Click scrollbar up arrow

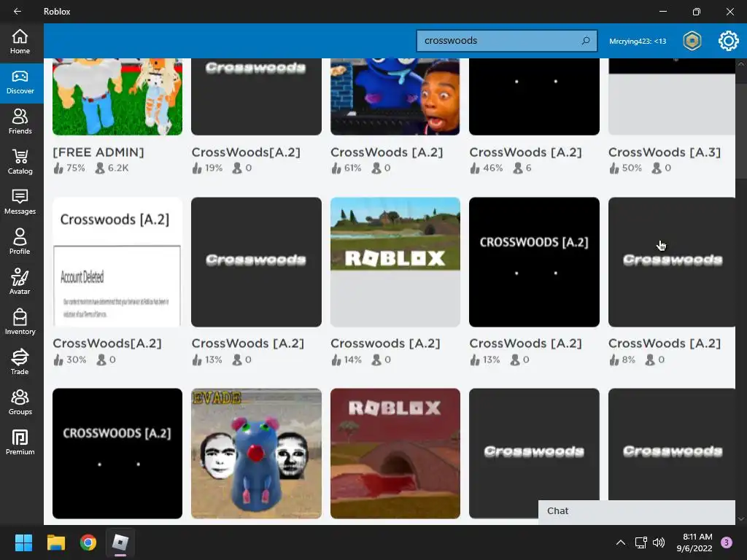pos(741,64)
